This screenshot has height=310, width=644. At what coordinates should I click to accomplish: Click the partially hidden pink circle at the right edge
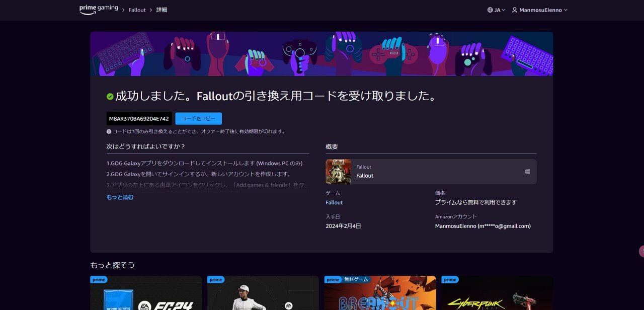[641, 251]
